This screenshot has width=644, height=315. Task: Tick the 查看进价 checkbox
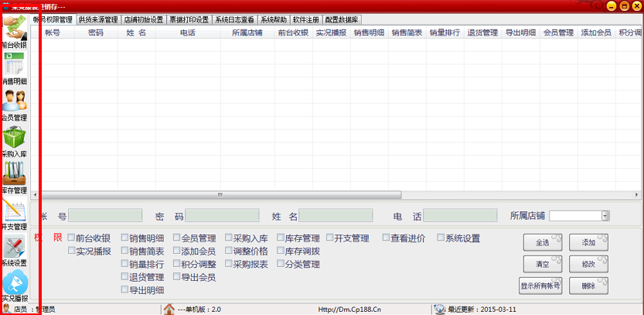[386, 238]
